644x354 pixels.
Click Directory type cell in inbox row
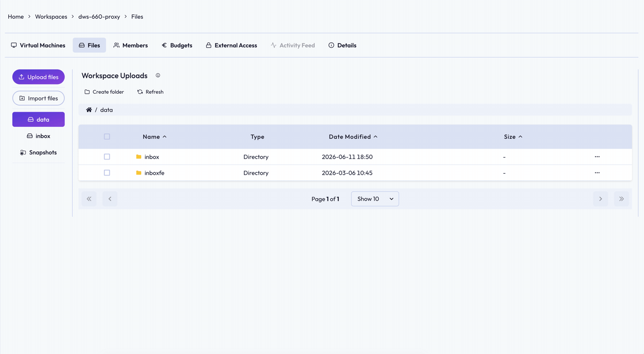256,157
